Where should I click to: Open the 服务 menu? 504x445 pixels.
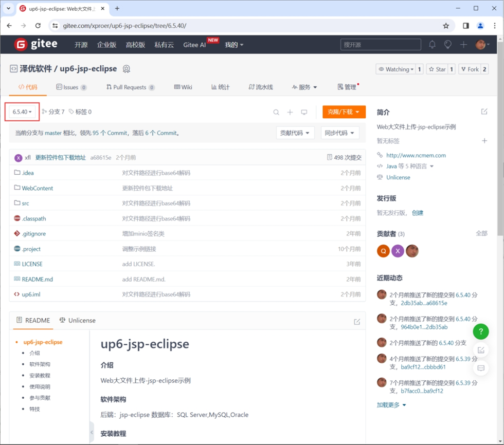pos(304,87)
